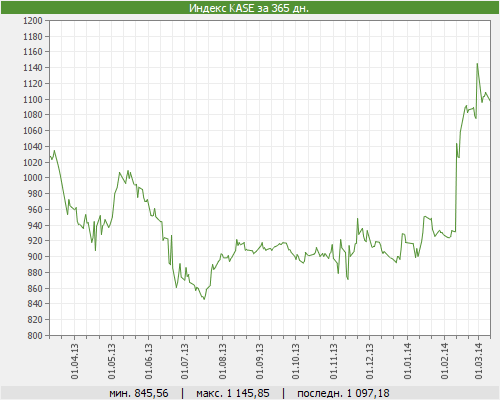Click the green chart title 'Индекс KASE за 365 дн.'
This screenshot has width=500, height=400.
click(x=249, y=8)
